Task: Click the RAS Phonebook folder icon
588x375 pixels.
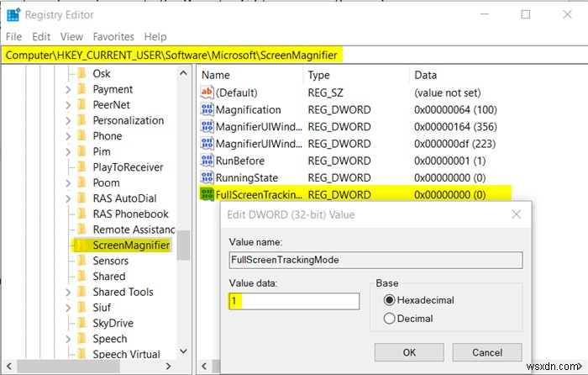Action: pyautogui.click(x=81, y=214)
